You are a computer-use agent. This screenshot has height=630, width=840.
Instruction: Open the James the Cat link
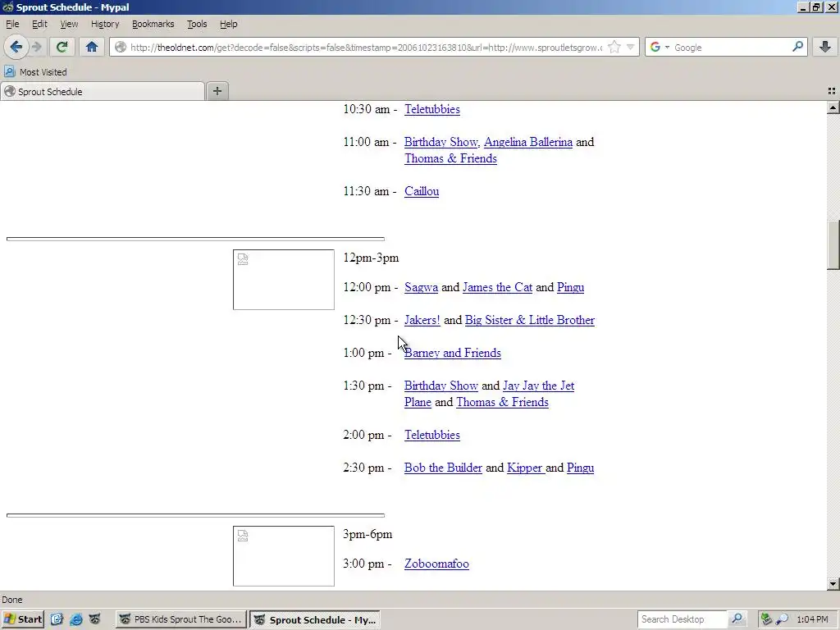tap(497, 287)
